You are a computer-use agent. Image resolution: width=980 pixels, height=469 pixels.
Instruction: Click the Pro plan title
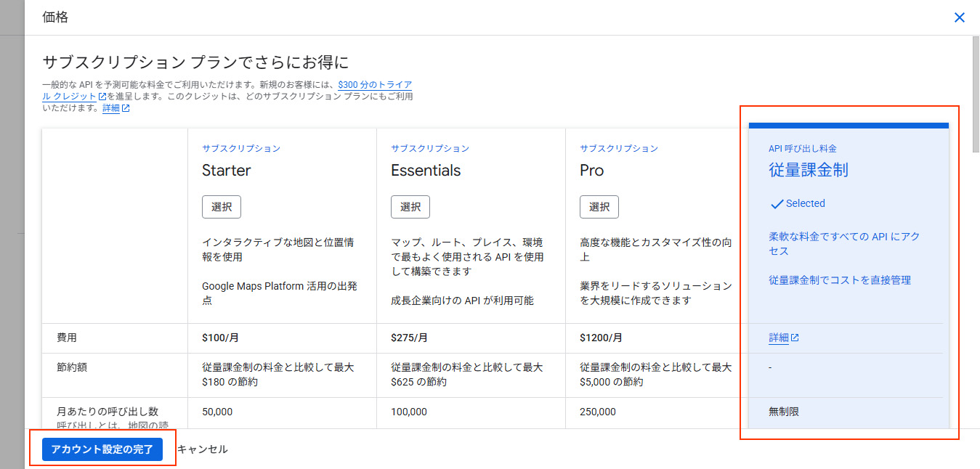pyautogui.click(x=591, y=171)
